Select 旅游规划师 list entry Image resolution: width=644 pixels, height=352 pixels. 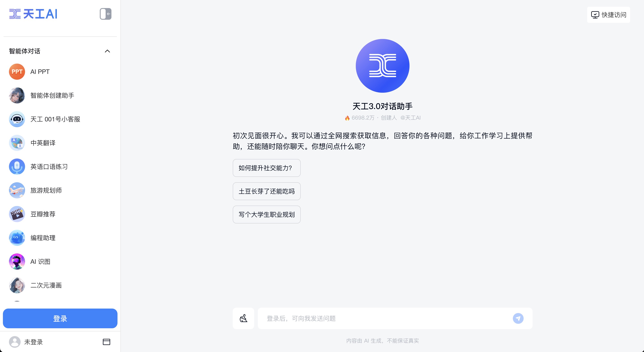coord(60,190)
